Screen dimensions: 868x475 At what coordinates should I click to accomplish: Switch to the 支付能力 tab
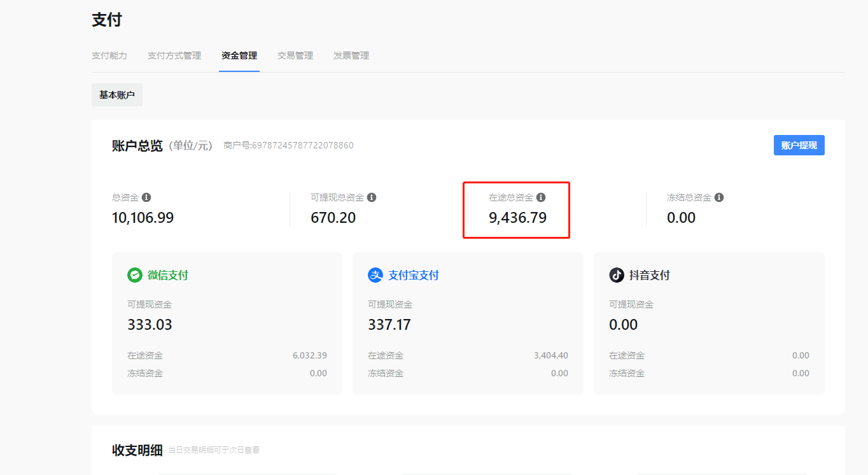109,55
